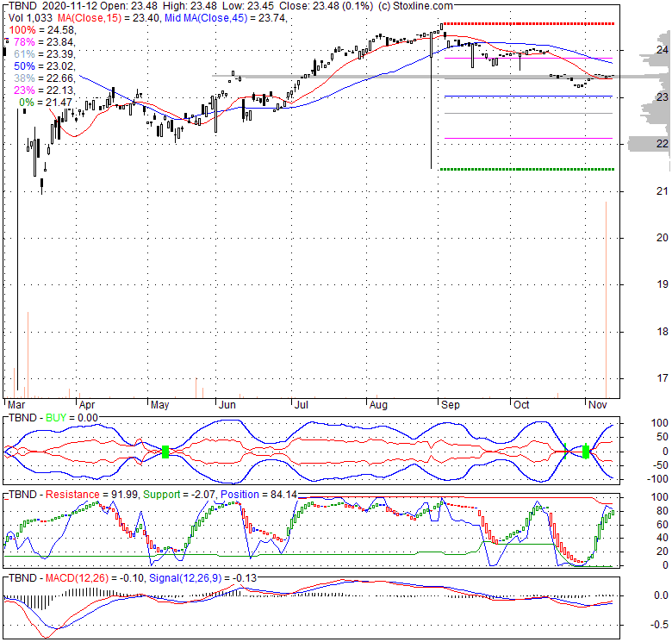The width and height of the screenshot is (672, 642).
Task: Click the 'May' month axis label
Action: [160, 405]
